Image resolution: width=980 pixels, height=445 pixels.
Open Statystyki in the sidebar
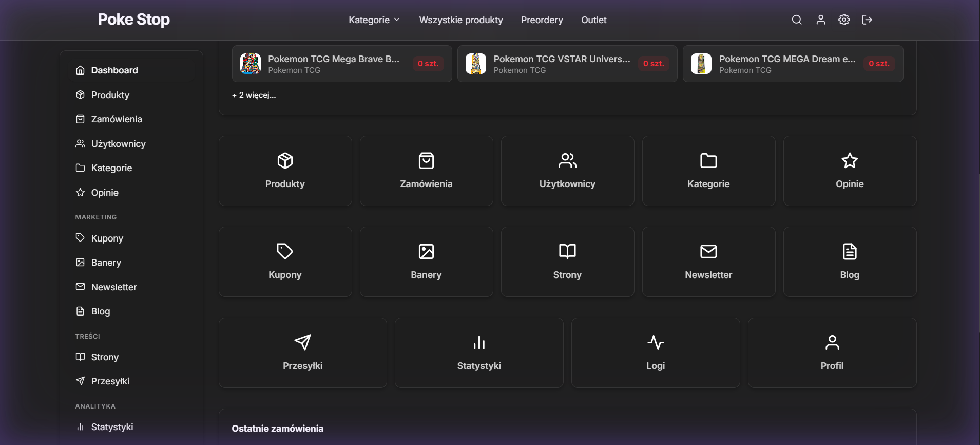(131, 427)
